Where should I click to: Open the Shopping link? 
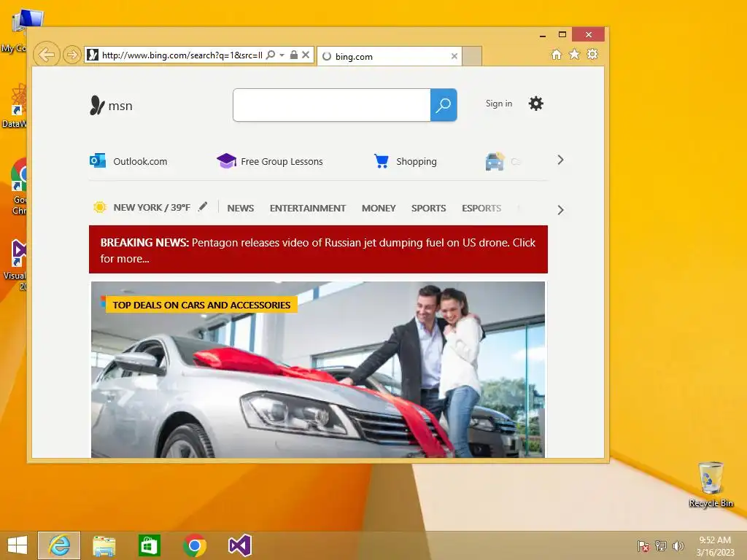tap(406, 161)
